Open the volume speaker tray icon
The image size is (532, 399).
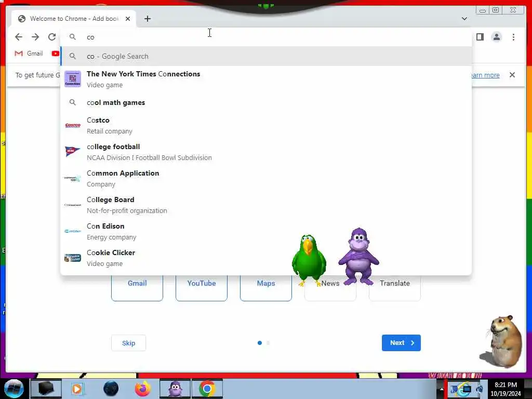click(480, 390)
